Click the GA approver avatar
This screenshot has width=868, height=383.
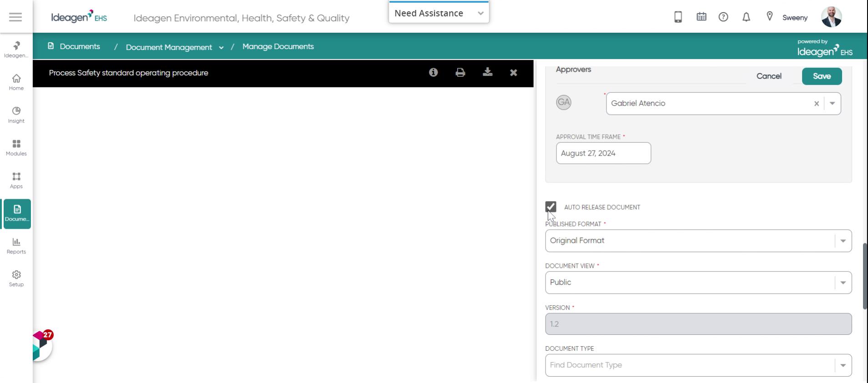coord(564,102)
